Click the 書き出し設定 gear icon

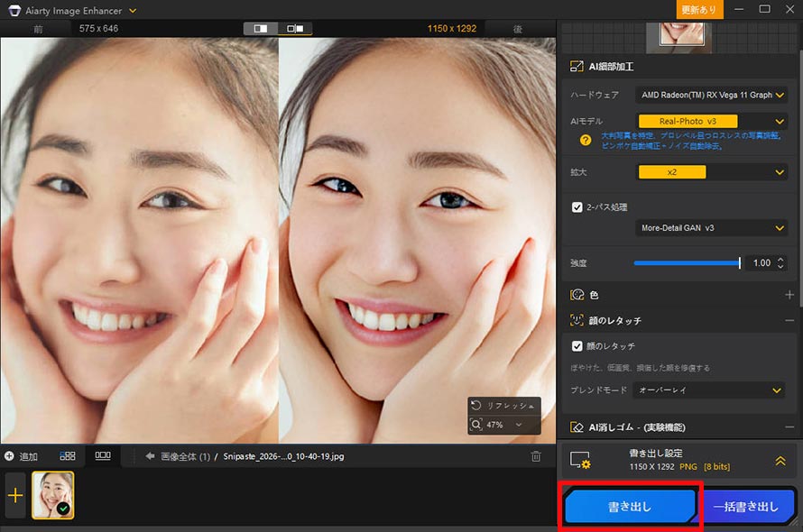pyautogui.click(x=579, y=461)
